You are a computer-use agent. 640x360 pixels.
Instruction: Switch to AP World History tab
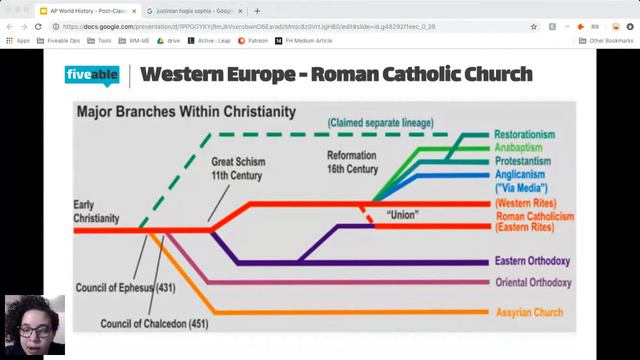point(88,11)
